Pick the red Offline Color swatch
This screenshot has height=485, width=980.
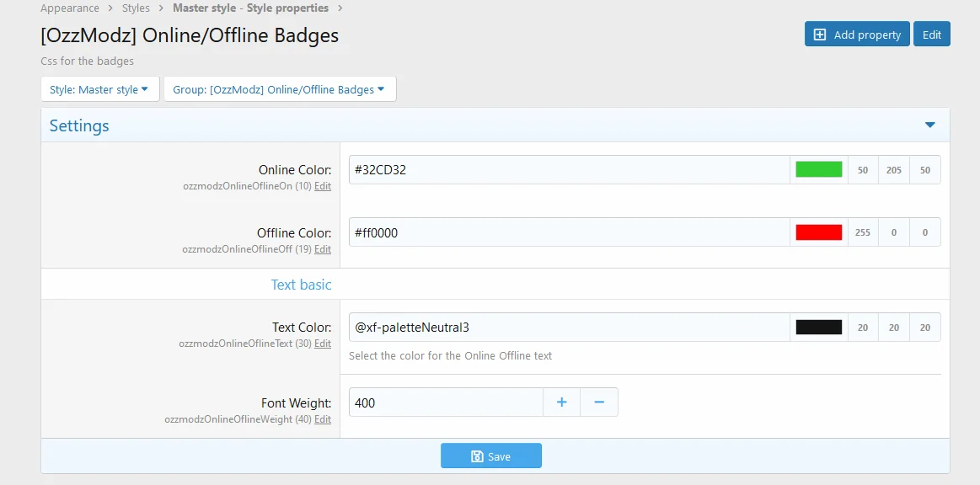tap(818, 232)
